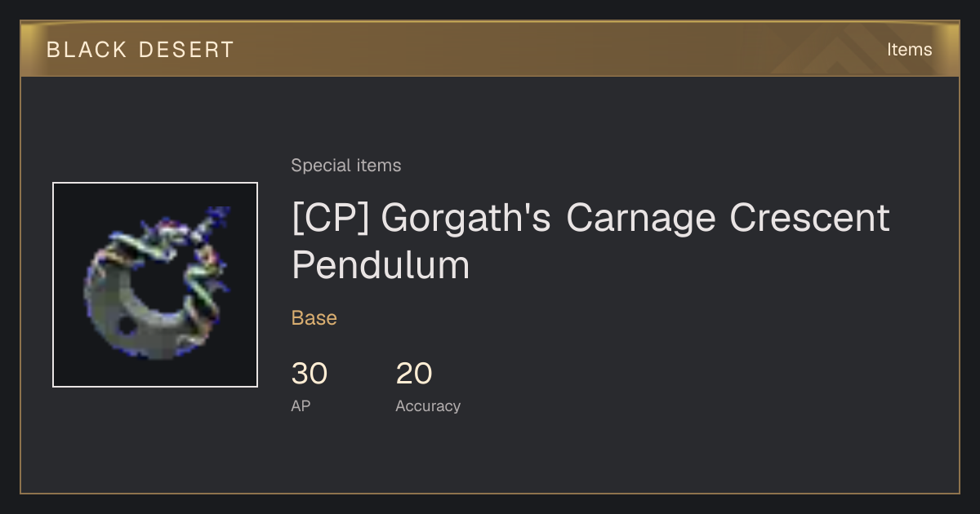The image size is (980, 514).
Task: Click the word Pendulum in the title
Action: tap(381, 265)
